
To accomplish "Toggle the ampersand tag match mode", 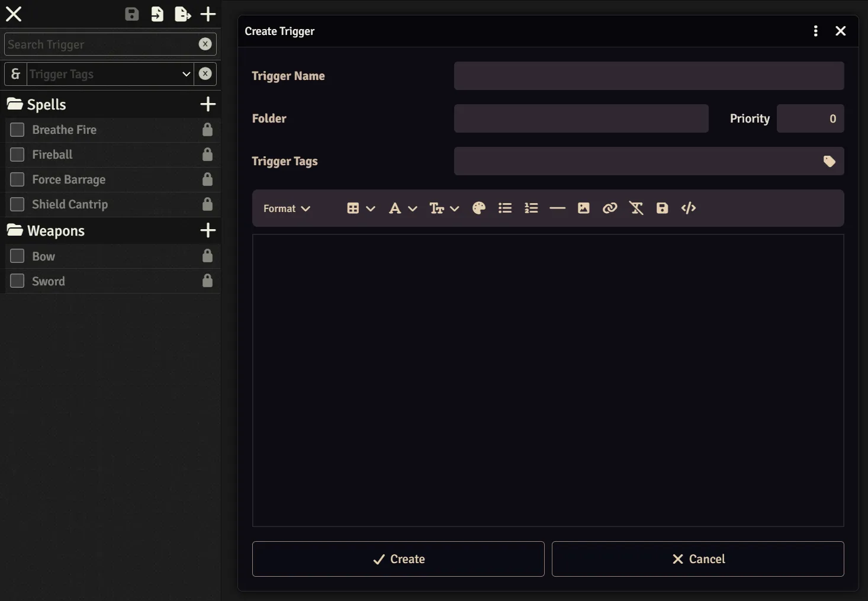I will [16, 74].
